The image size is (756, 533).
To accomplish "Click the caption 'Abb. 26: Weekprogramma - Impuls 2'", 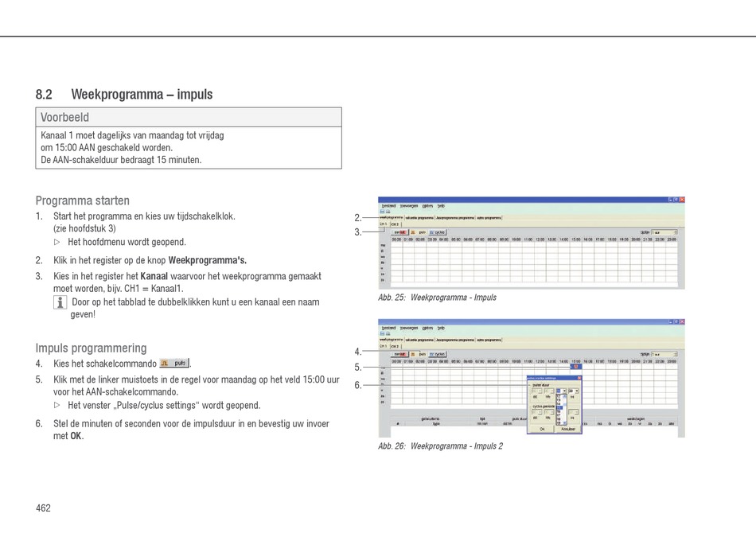I will [x=441, y=445].
